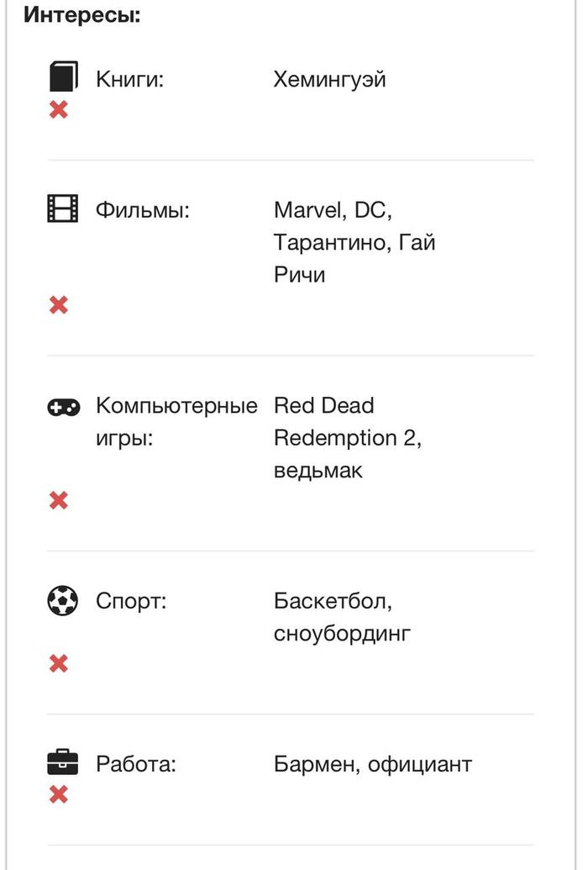This screenshot has width=588, height=870.
Task: Click the book icon next to Книги
Action: [x=63, y=77]
